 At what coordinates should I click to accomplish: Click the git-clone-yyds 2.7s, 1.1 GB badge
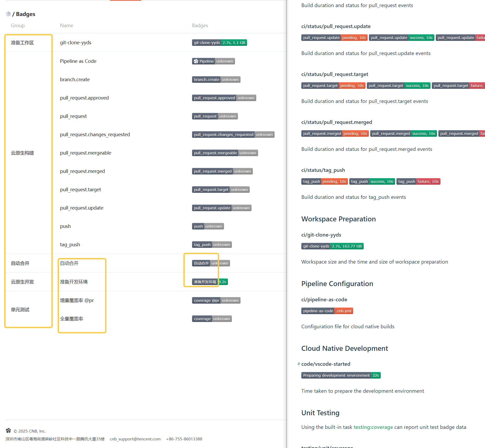point(219,43)
